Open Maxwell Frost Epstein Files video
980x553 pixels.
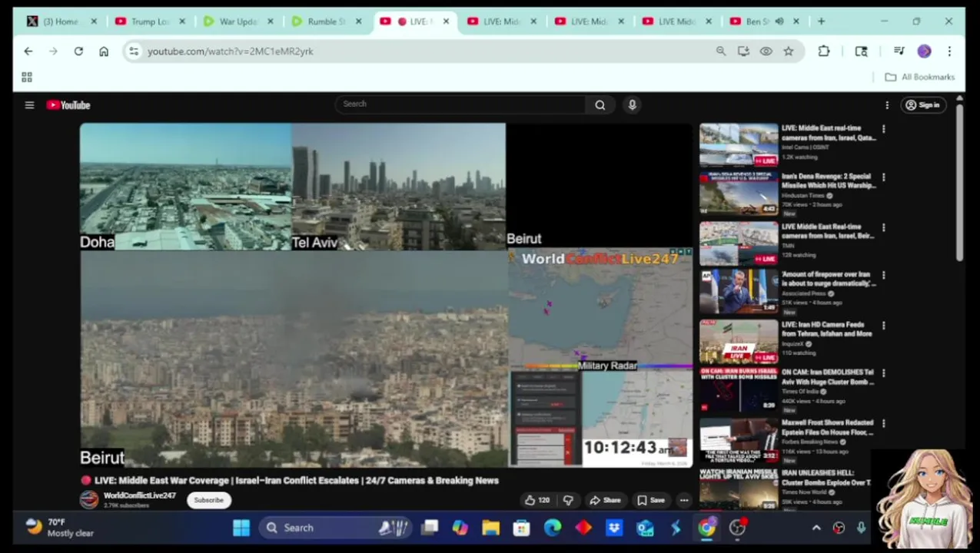click(x=828, y=428)
